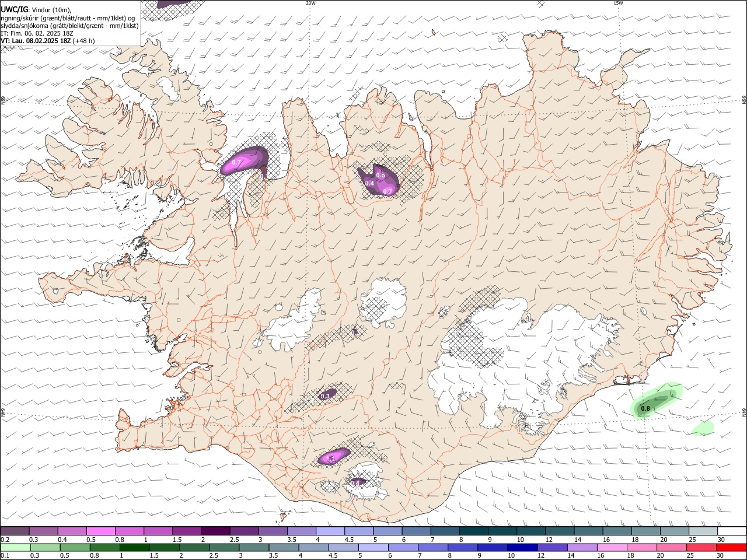The height and width of the screenshot is (560, 747).
Task: Select the palest green 0.1–0.3 swatch in lower legend
Action: pos(15,548)
